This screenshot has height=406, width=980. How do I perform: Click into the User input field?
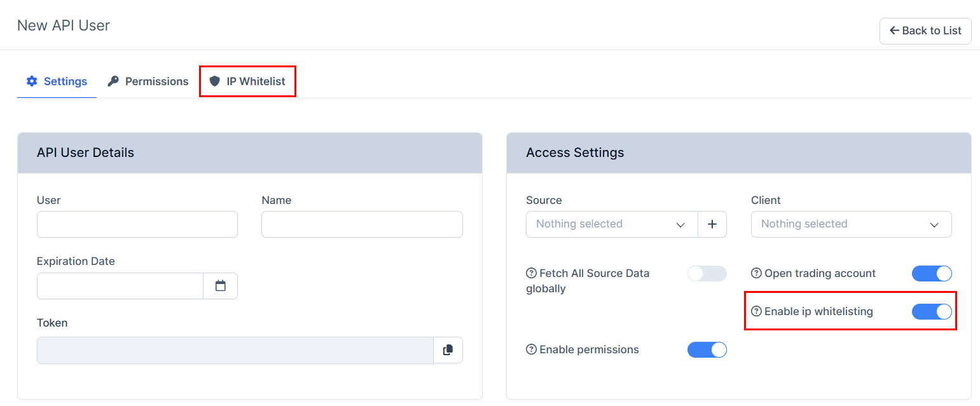tap(137, 224)
